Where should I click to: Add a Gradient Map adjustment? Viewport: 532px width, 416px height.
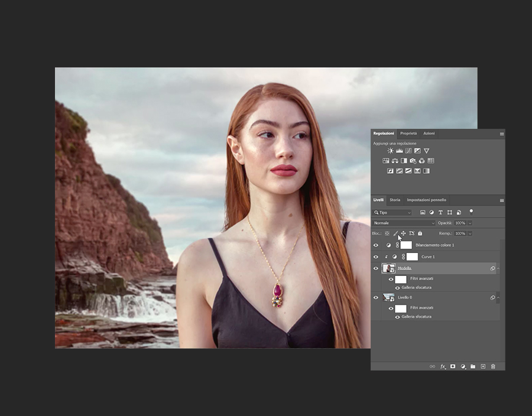pos(426,171)
